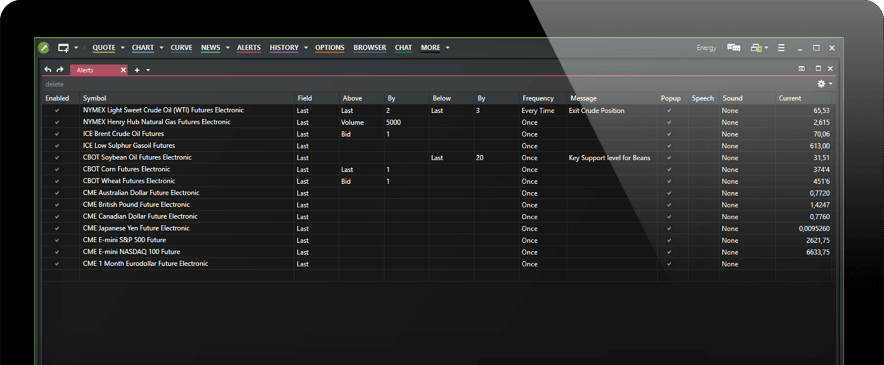This screenshot has height=365, width=884.
Task: Open the alerts settings gear
Action: coord(821,83)
